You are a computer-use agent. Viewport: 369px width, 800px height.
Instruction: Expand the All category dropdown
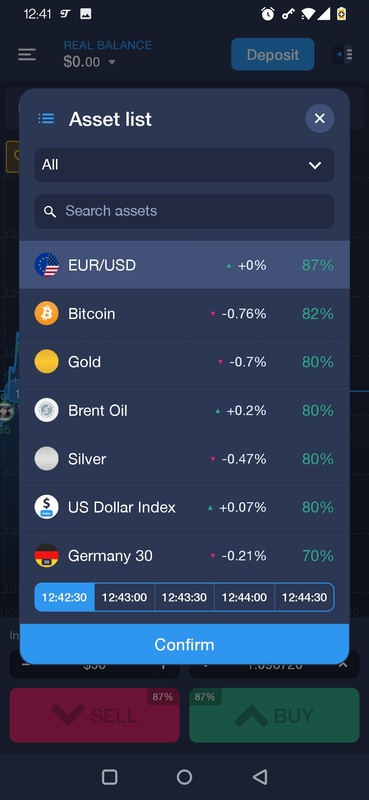(184, 165)
